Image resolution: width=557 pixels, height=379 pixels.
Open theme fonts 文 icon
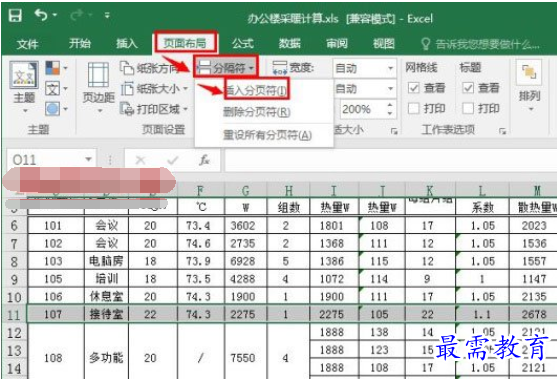(56, 88)
